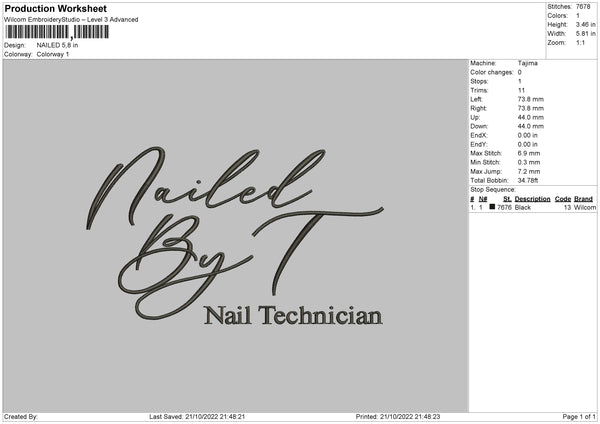Click the Production Worksheet title
Screen dimensions: 600x424
click(x=55, y=8)
